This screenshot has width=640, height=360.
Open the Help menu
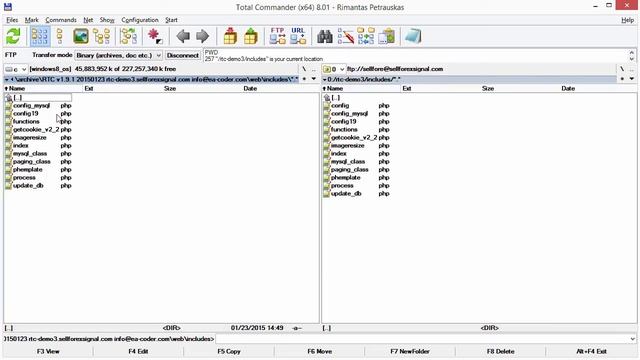pyautogui.click(x=627, y=20)
